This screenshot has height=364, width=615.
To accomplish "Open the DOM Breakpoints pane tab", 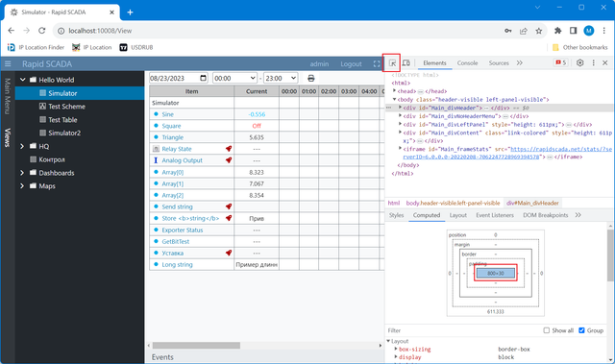I will coord(545,215).
